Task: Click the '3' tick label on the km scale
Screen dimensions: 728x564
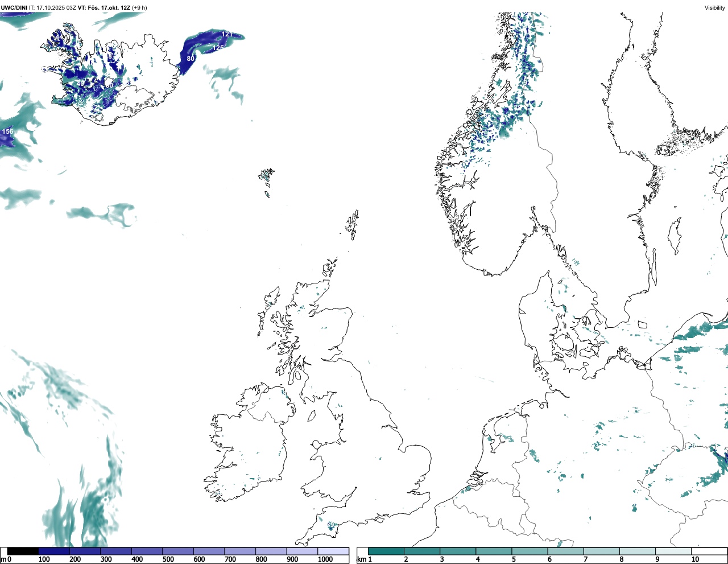Action: pyautogui.click(x=442, y=559)
